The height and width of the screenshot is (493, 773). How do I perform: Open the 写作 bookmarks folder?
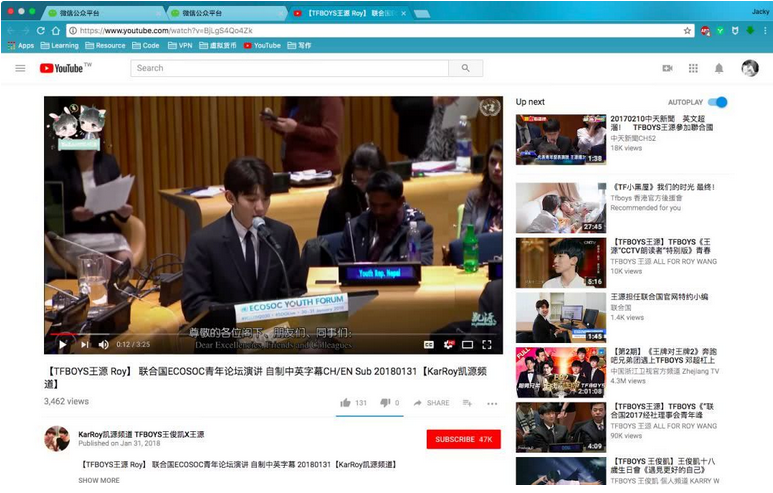coord(299,45)
